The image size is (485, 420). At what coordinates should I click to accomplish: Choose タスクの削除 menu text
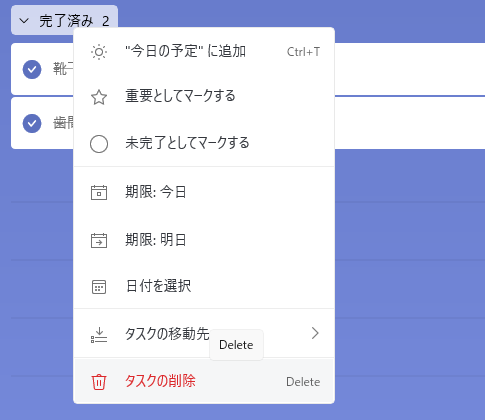160,381
